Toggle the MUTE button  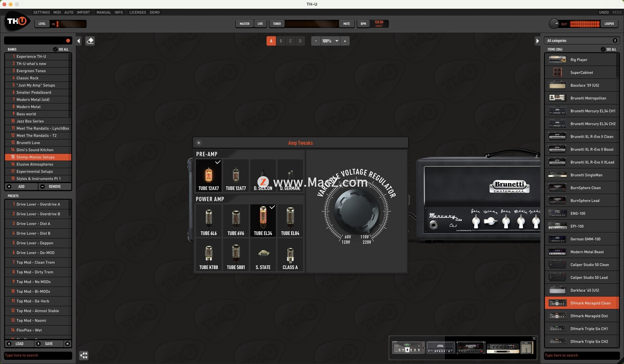(x=346, y=24)
